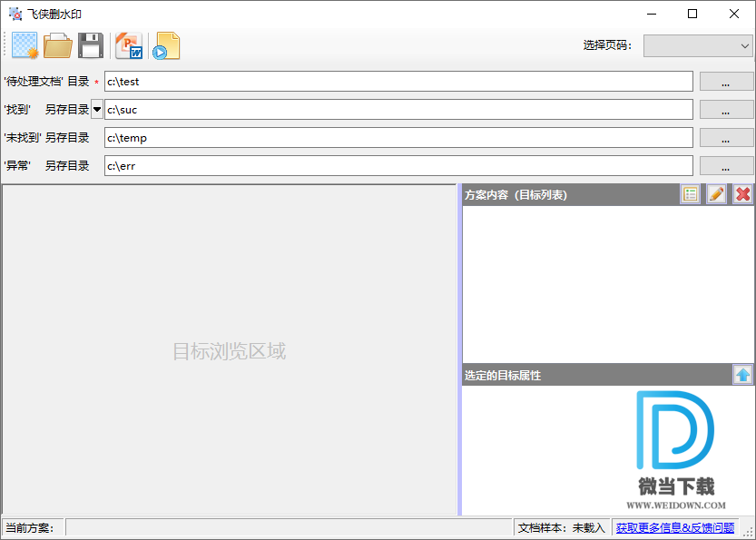
Task: Browse for 待处理文档 directory
Action: point(726,82)
